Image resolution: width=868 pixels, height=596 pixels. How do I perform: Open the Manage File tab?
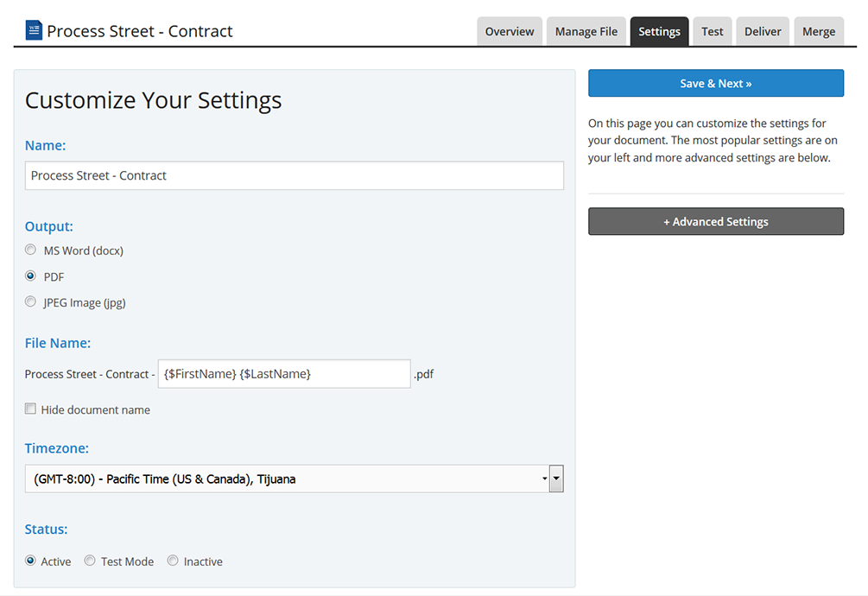586,31
